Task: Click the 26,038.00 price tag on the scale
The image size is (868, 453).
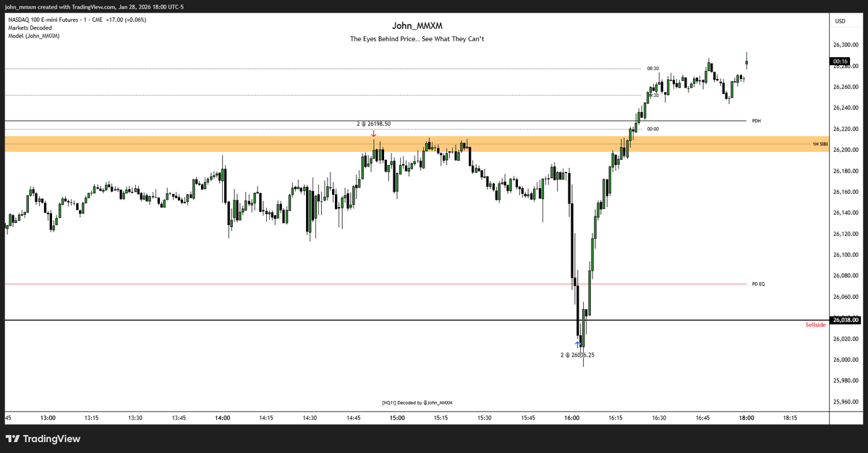Action: tap(846, 318)
